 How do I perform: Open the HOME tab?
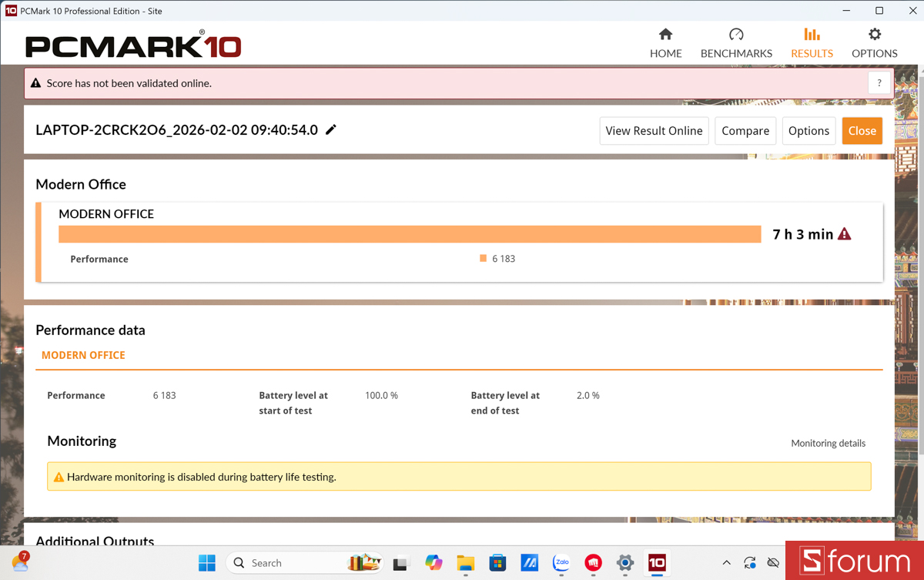coord(665,43)
